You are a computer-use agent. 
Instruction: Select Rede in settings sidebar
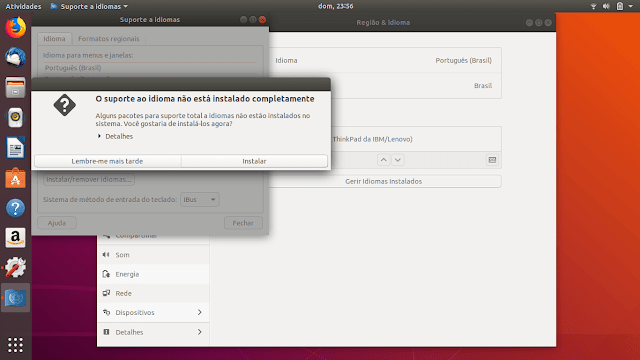(x=153, y=293)
